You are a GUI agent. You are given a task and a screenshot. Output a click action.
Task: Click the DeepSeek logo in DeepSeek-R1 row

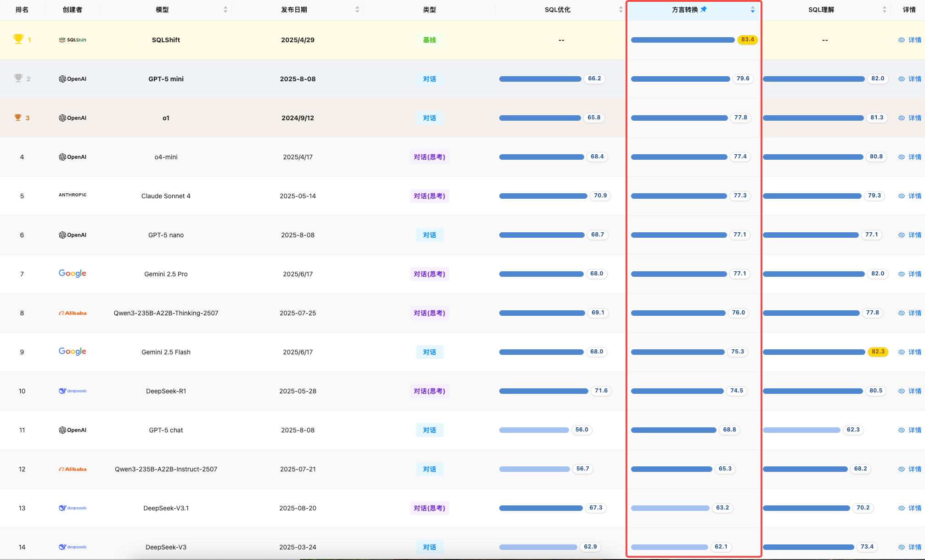tap(73, 391)
